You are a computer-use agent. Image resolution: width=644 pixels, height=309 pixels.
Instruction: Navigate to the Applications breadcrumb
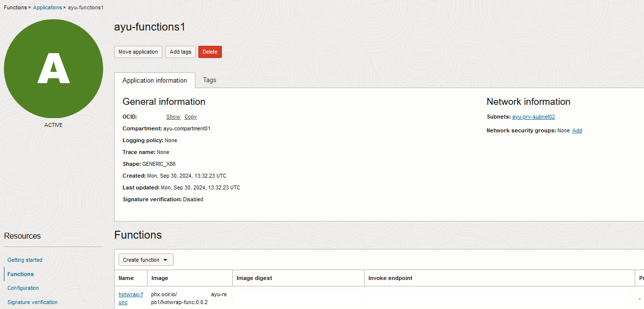[x=47, y=7]
